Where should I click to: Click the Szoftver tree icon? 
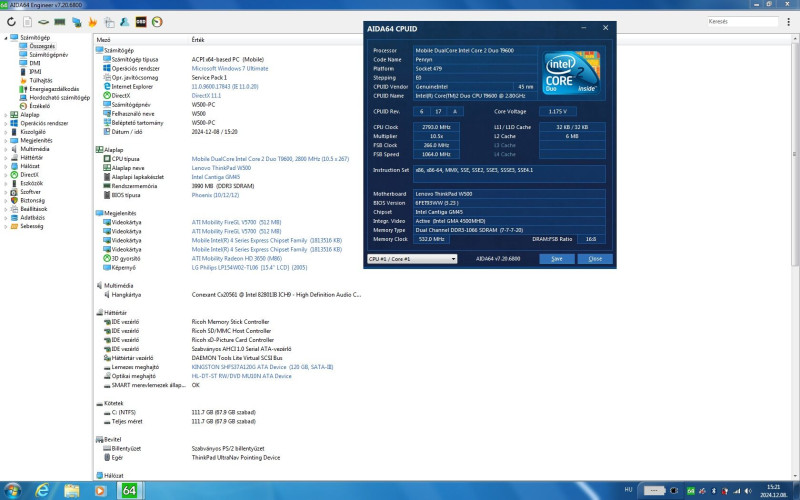(x=14, y=192)
